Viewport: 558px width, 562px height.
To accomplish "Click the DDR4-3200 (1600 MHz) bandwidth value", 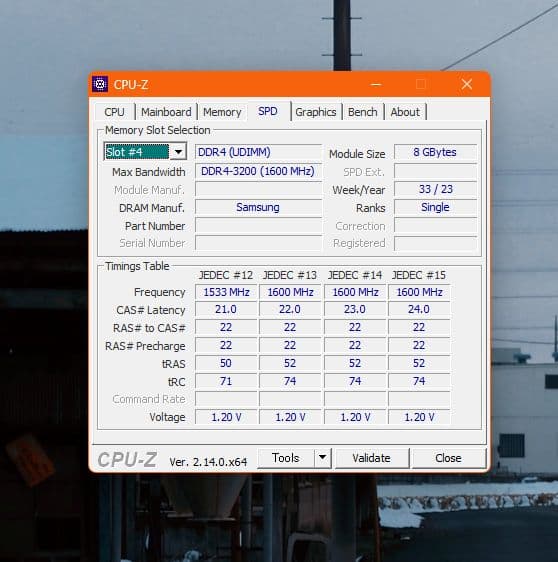I will click(258, 171).
